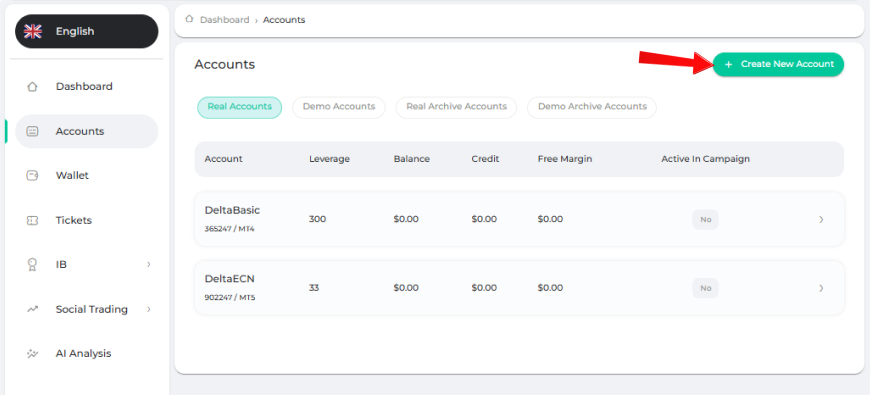Expand the Social Trading submenu chevron
Image resolution: width=870 pixels, height=395 pixels.
click(x=148, y=309)
